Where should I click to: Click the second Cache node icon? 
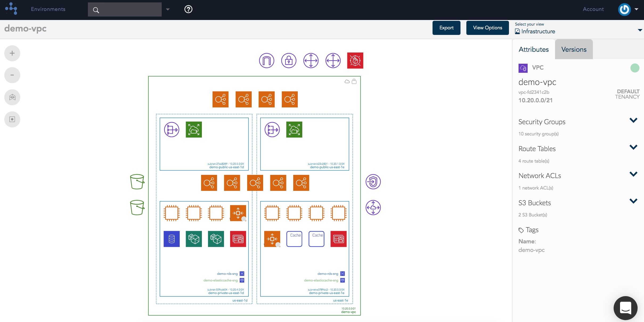coord(316,239)
